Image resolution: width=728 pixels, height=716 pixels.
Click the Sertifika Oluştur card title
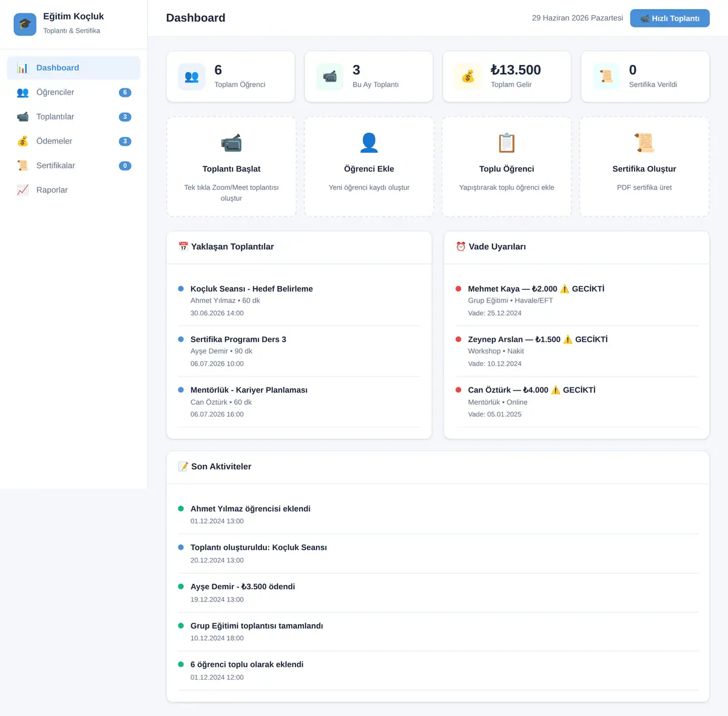644,169
